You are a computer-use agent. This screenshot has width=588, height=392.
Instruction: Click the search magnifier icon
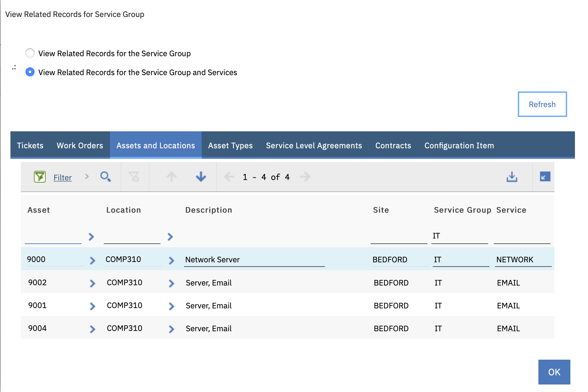[x=106, y=177]
